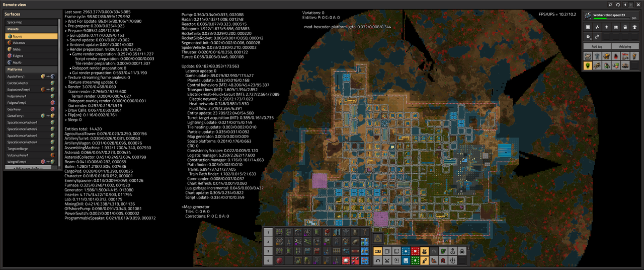
Task: Toggle the yellow exoskeleton shortcut
Action: pos(425,260)
